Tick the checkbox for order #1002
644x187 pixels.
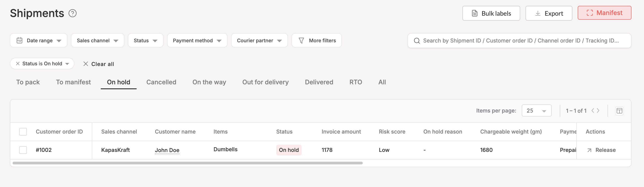[x=23, y=150]
